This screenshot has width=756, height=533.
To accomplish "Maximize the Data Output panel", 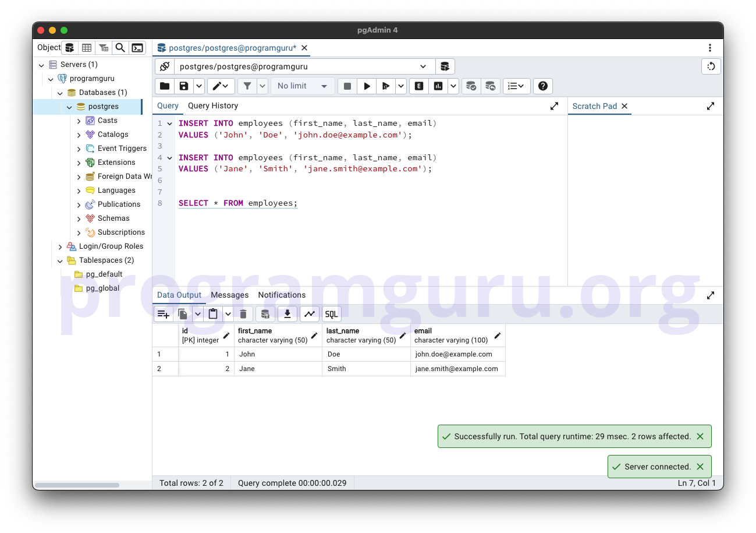I will pos(711,295).
